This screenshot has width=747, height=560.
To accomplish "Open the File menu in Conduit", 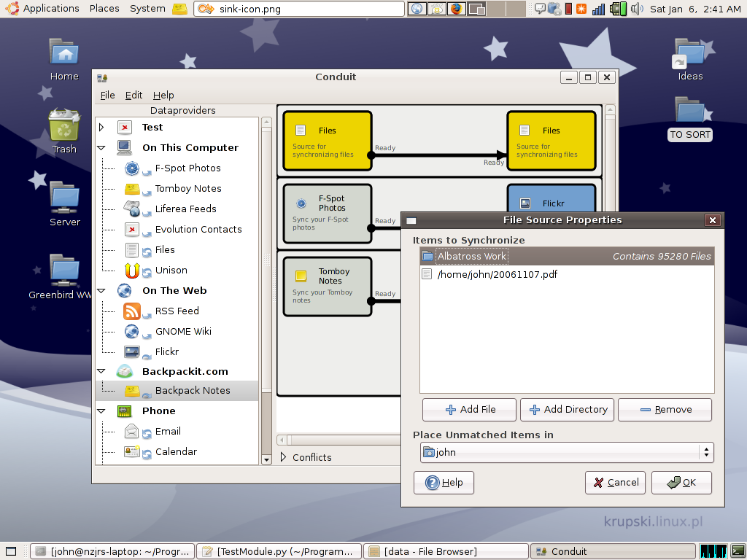I will [x=108, y=96].
